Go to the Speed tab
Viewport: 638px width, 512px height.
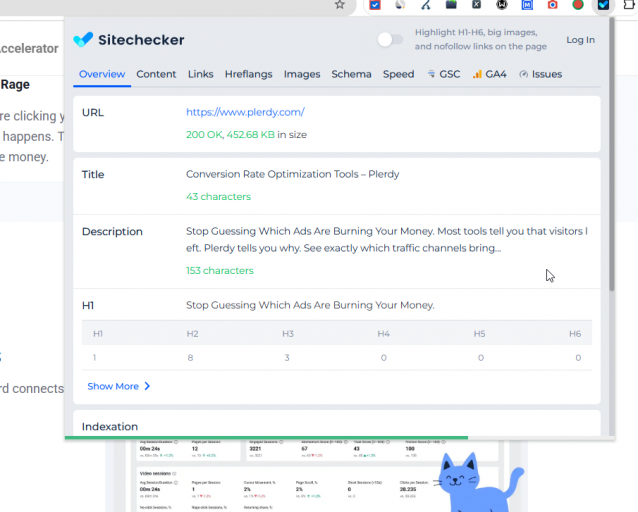[x=398, y=74]
